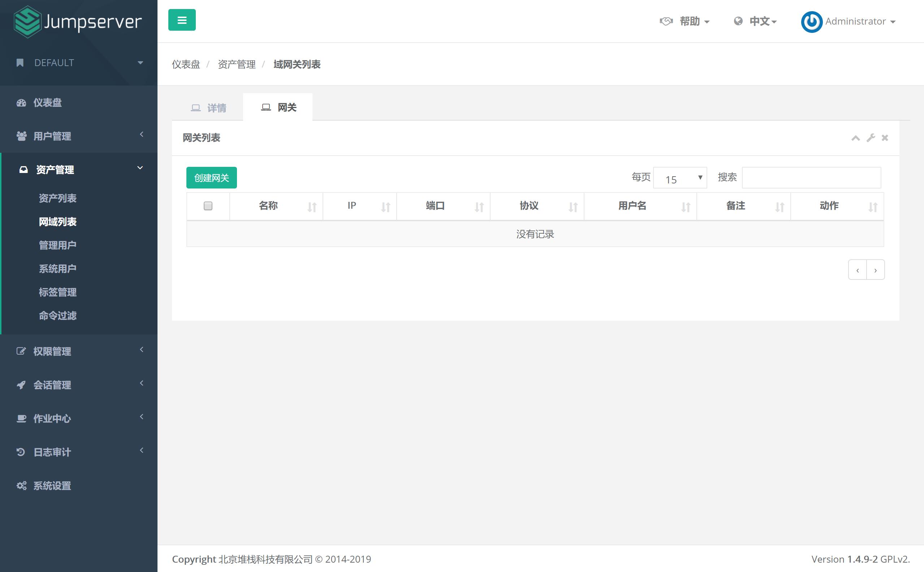Click the 系统设置 gears icon
The image size is (924, 572).
click(22, 486)
